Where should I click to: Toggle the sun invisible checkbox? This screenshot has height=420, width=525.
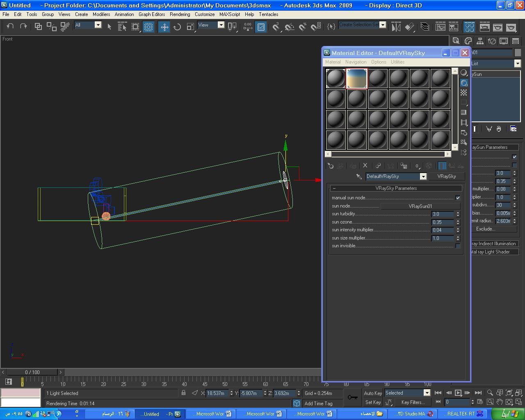pos(458,246)
